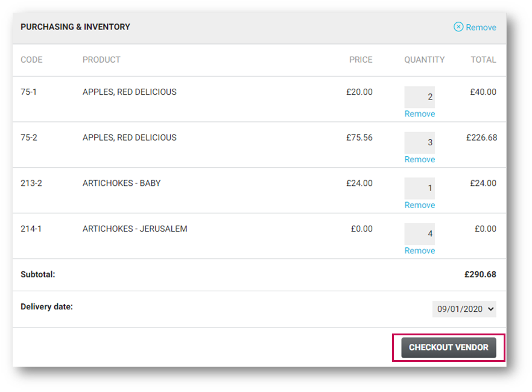Remove the Artichokes - Jerusalem item
This screenshot has height=392, width=532.
point(419,251)
